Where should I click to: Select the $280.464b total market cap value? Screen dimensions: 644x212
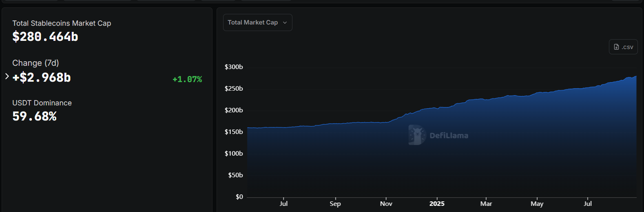pos(45,37)
